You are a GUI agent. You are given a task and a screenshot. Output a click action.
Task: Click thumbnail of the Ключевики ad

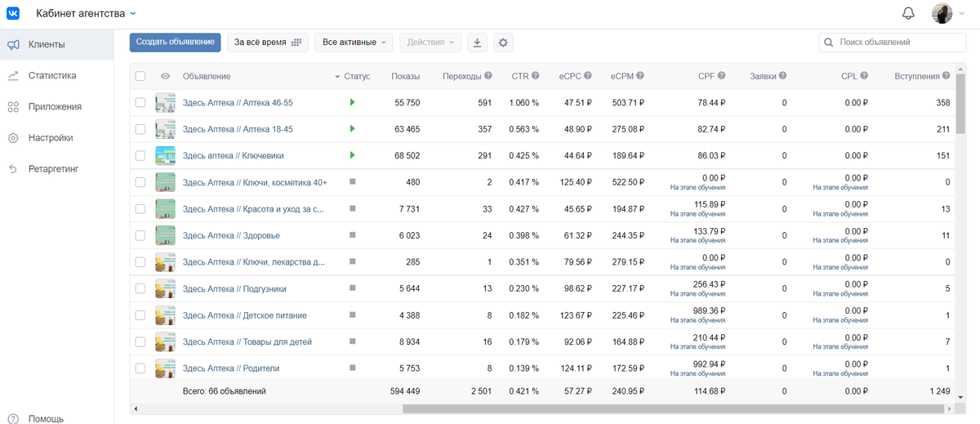pos(166,155)
